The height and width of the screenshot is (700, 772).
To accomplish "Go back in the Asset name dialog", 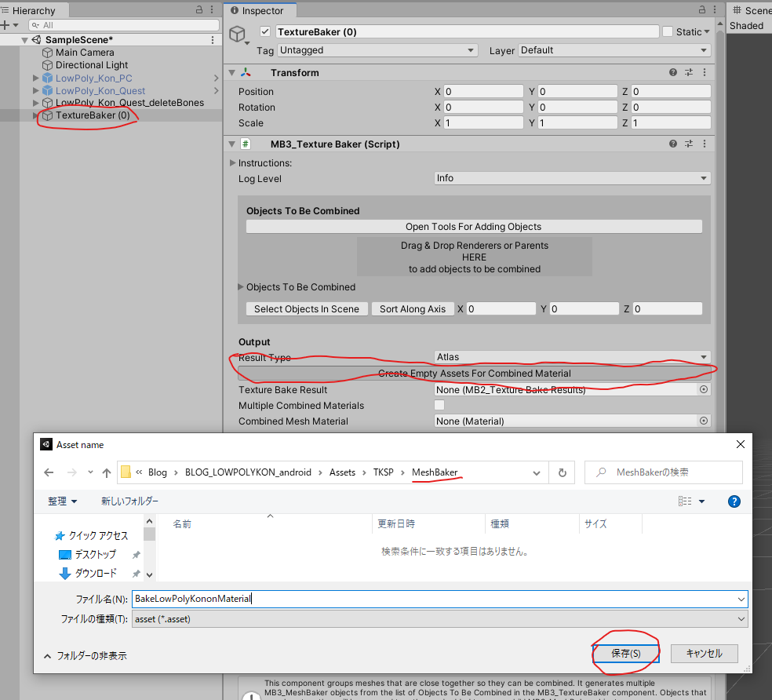I will [49, 472].
